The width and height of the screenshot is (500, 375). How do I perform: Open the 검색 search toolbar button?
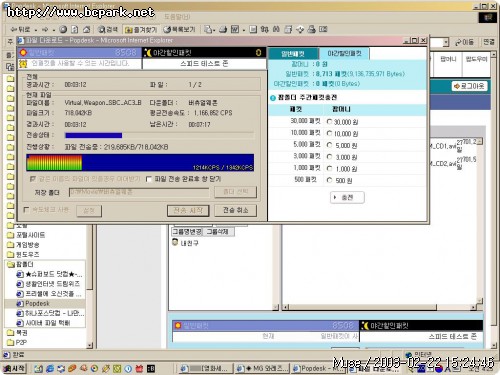(108, 30)
